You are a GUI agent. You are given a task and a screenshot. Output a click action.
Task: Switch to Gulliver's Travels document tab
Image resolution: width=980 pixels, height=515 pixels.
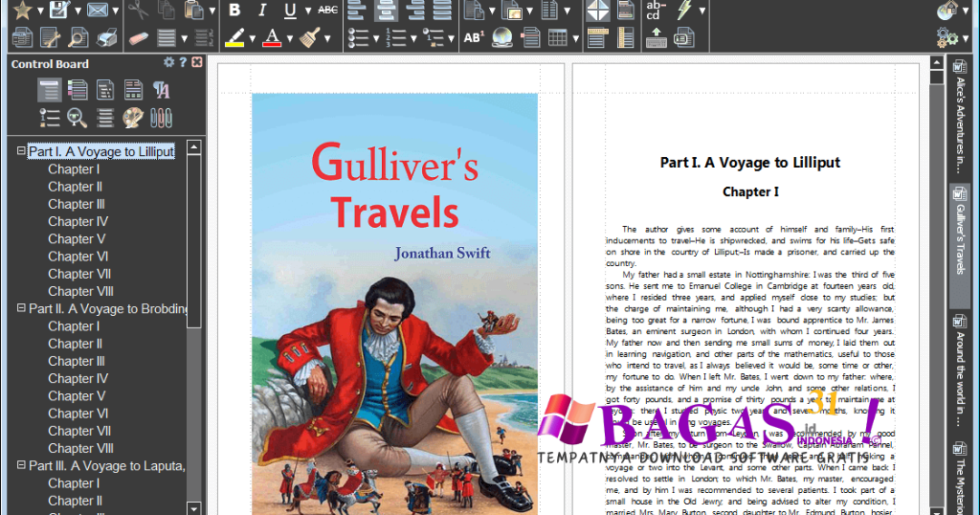[x=960, y=245]
